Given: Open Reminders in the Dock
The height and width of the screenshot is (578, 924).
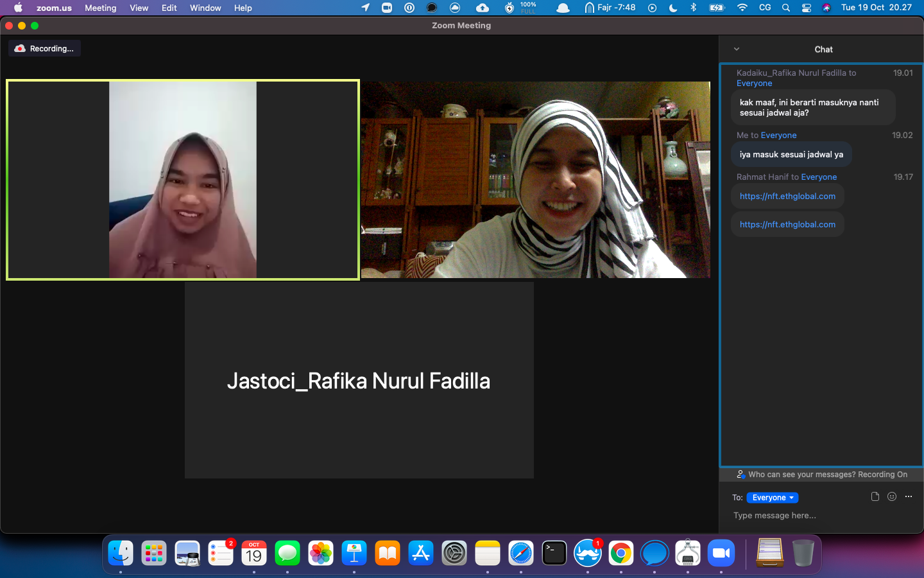Looking at the screenshot, I should 221,553.
